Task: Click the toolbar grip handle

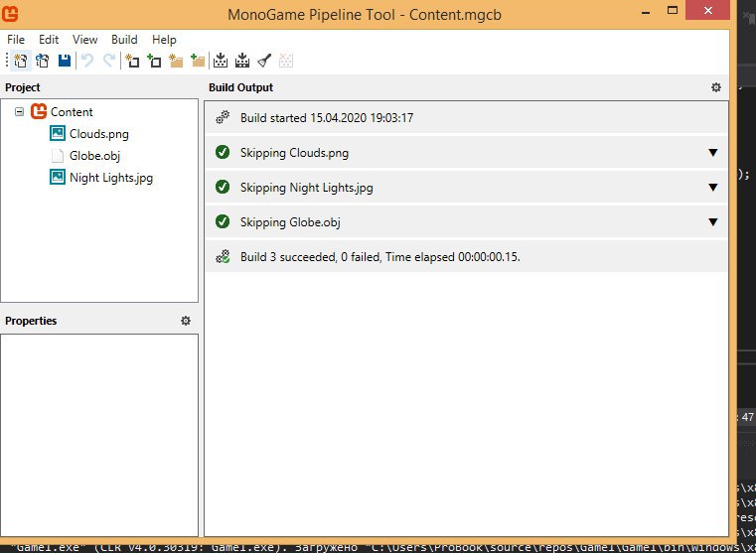Action: coord(7,61)
